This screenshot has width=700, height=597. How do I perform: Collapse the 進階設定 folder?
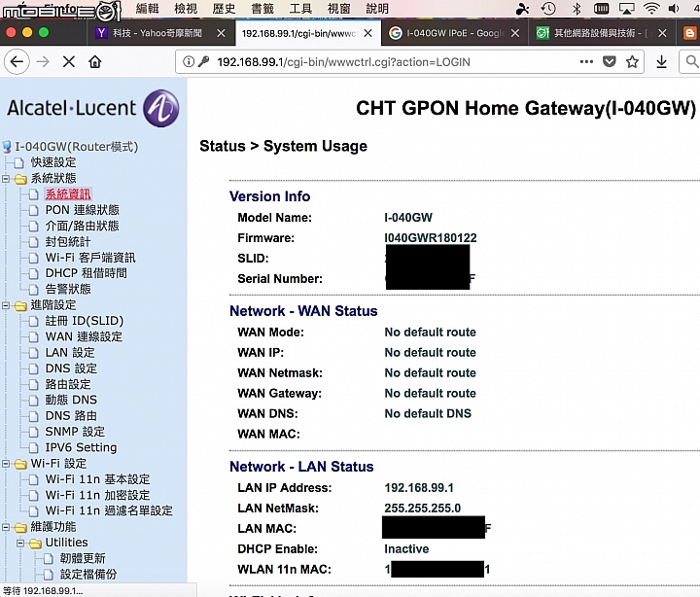6,306
